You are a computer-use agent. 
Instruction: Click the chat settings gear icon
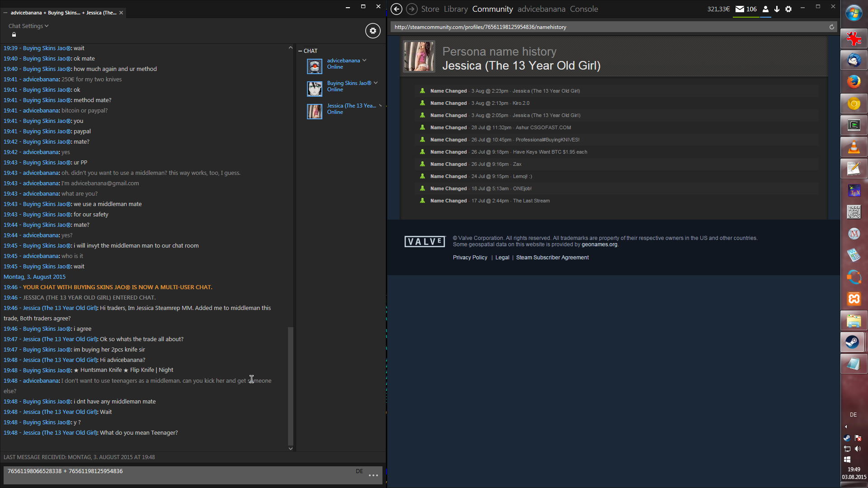[373, 31]
